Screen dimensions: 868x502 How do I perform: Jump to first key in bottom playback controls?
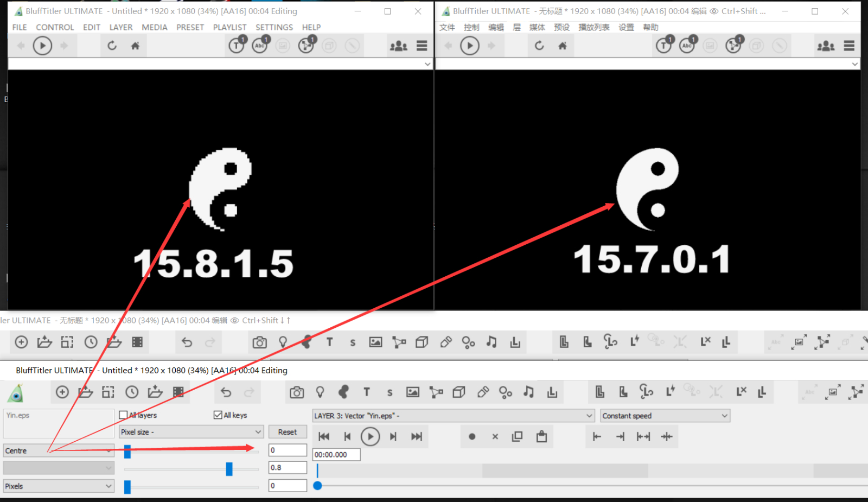click(x=324, y=436)
